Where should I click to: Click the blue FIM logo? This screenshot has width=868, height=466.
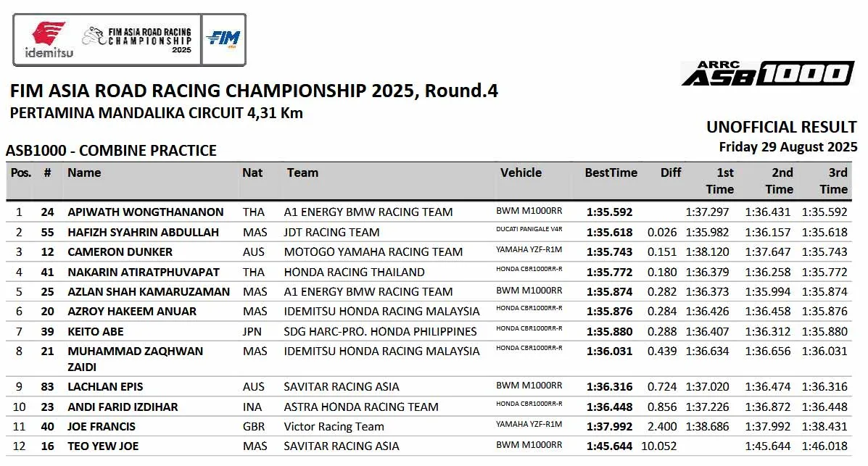click(223, 39)
